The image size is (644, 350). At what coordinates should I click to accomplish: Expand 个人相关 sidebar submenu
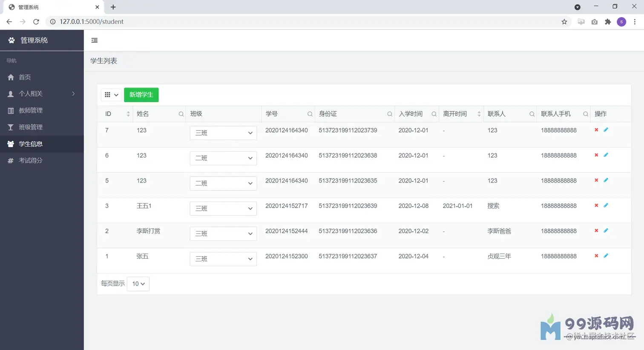tap(42, 94)
